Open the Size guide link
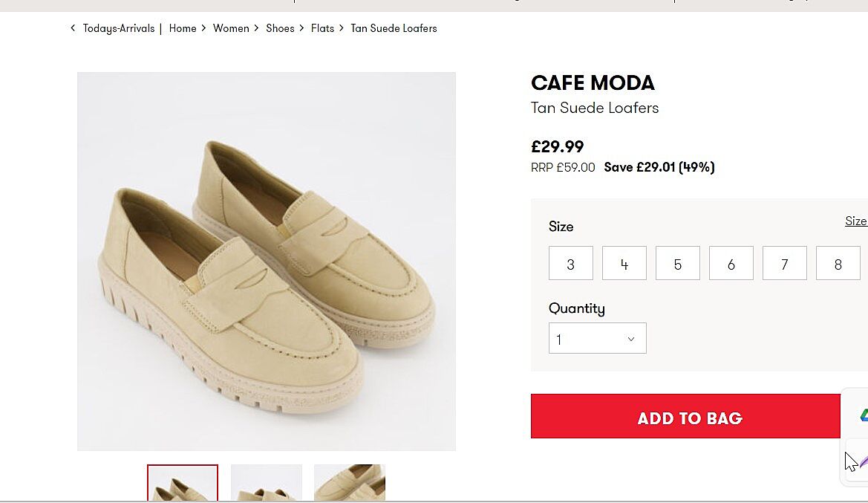Image resolution: width=868 pixels, height=503 pixels. 856,221
